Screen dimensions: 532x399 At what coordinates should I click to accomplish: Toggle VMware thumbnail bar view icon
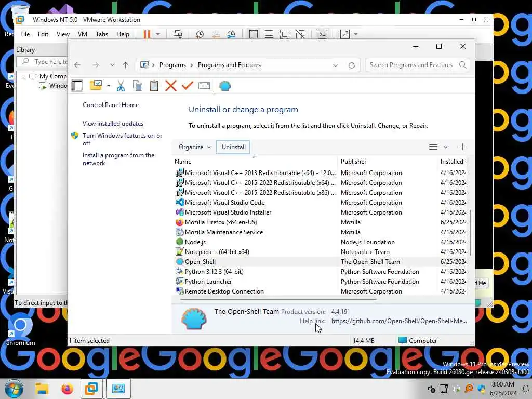[x=269, y=34]
